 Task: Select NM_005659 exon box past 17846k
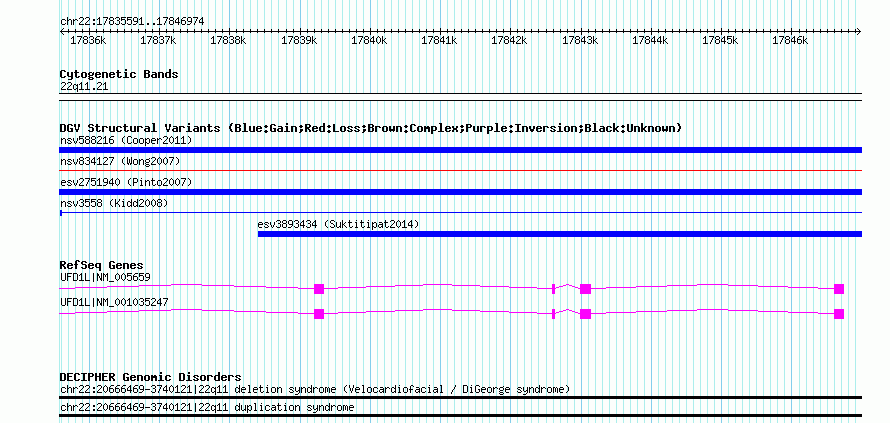click(839, 289)
